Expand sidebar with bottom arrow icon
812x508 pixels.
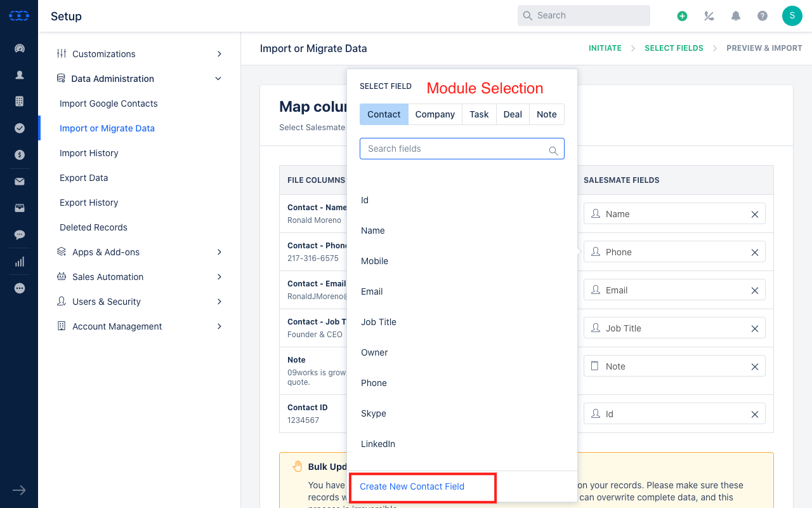pos(19,490)
